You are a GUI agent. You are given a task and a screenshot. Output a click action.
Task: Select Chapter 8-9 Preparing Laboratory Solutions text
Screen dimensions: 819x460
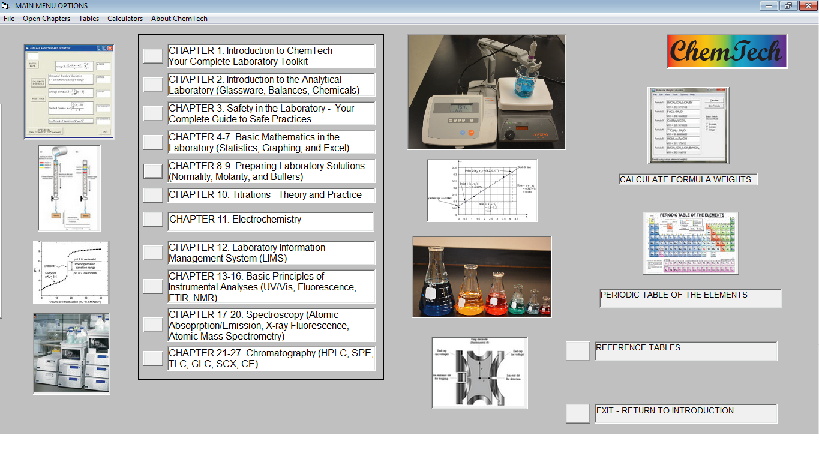(271, 171)
